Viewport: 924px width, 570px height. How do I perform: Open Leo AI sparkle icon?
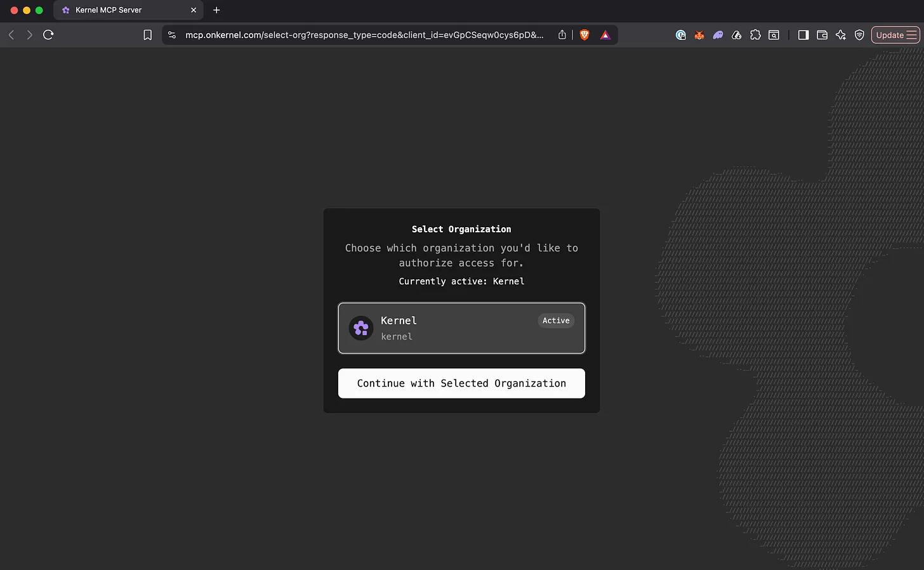coord(841,35)
